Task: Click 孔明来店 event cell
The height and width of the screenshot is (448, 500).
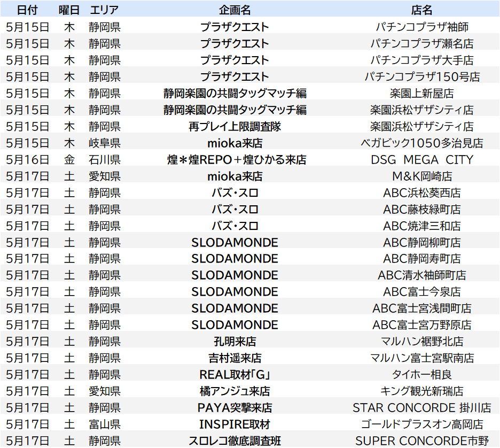Action: 235,342
